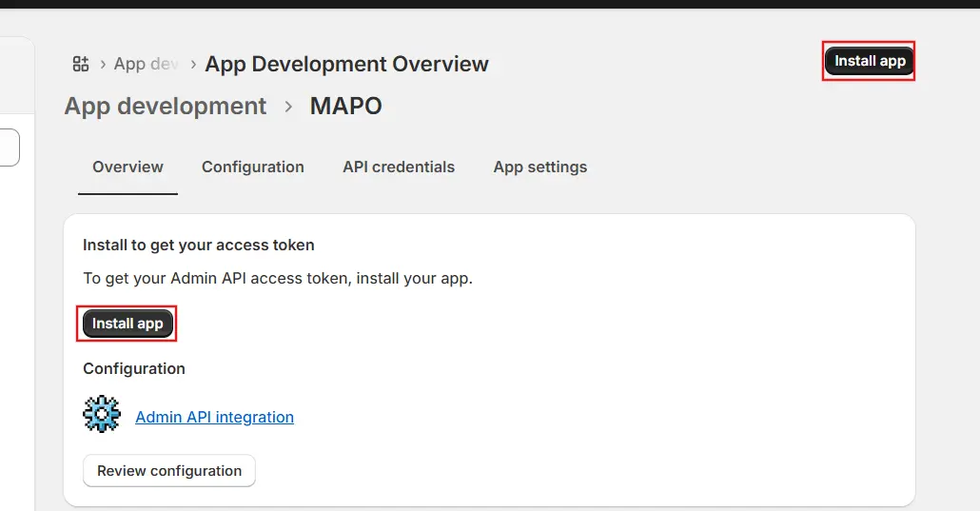Click the apps grid icon in breadcrumb
Screen dimensions: 980x511
pyautogui.click(x=81, y=64)
